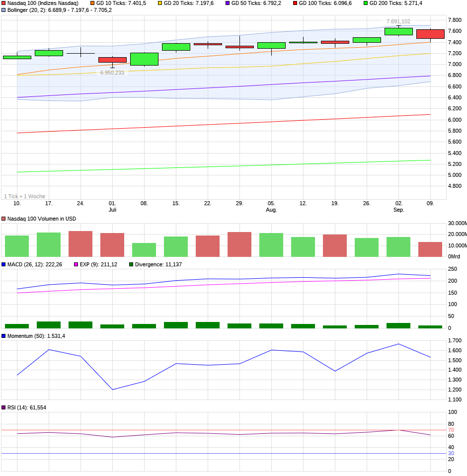This screenshot has width=467, height=476.
Task: Click the Nasdaq 100 Volumen legend swatch
Action: 3,219
